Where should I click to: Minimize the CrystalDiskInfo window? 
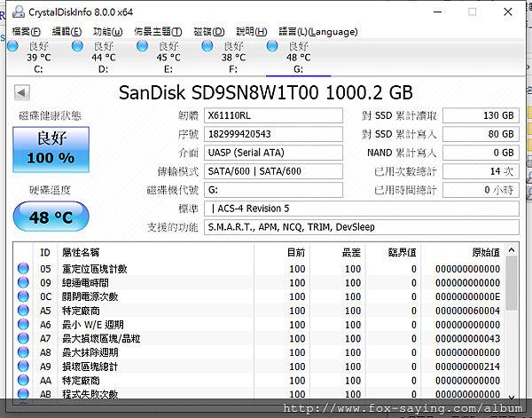438,12
